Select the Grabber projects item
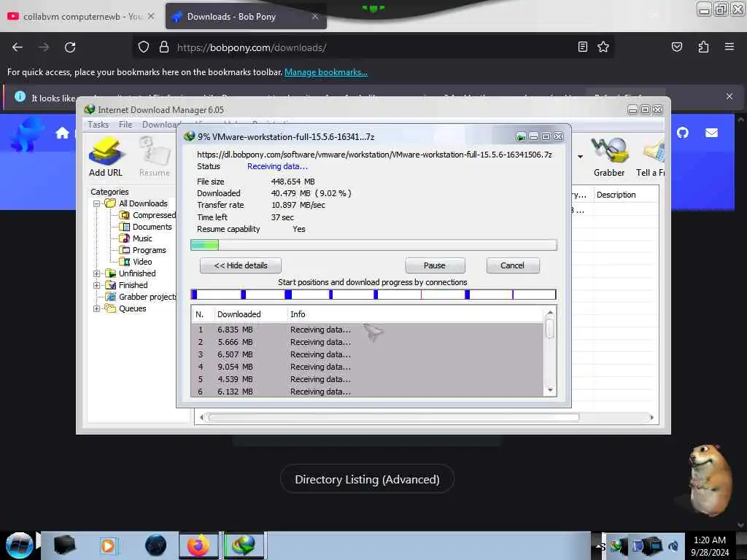 (x=141, y=297)
